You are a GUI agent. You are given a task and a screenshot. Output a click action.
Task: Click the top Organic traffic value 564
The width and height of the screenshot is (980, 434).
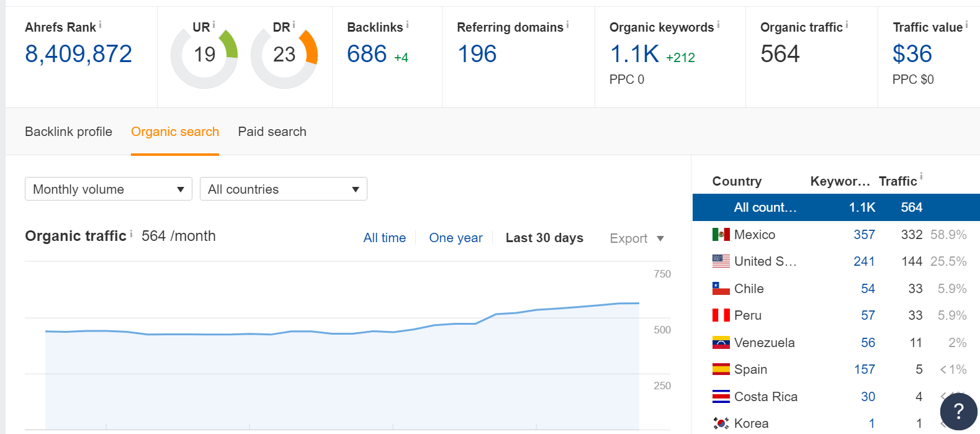[780, 54]
